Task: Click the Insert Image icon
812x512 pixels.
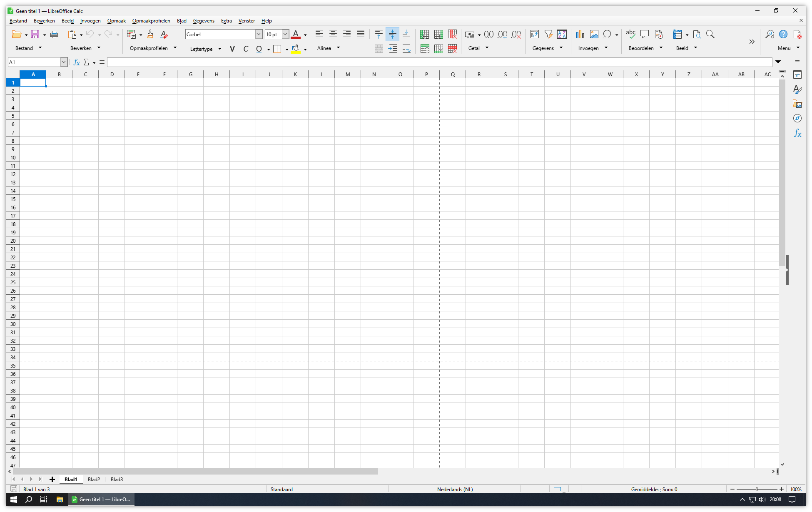Action: click(x=594, y=35)
